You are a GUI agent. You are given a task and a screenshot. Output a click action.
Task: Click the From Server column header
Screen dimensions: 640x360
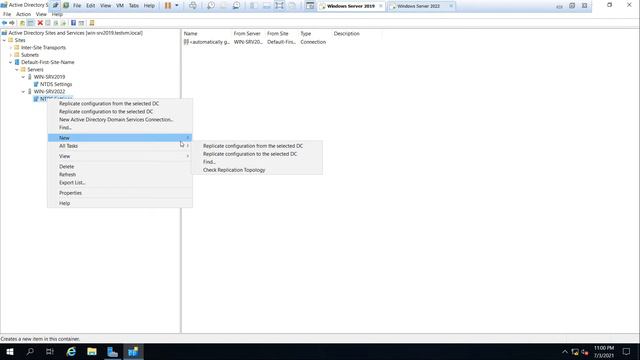click(248, 33)
